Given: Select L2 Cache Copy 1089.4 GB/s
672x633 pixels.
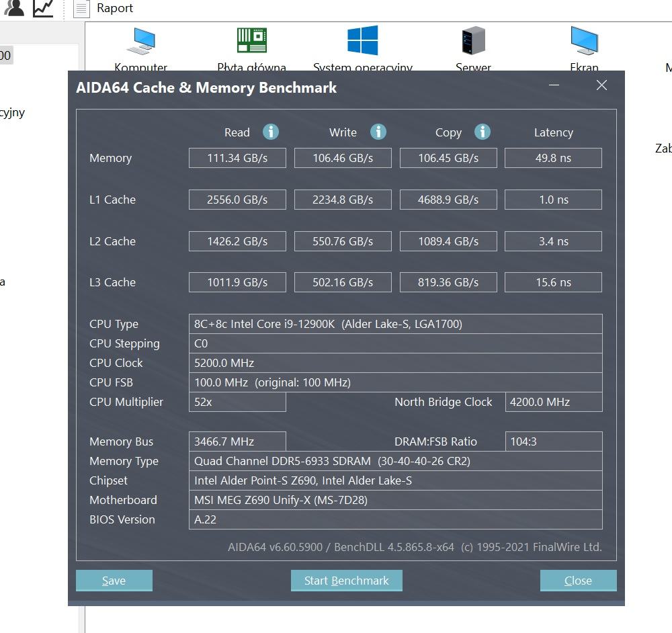Looking at the screenshot, I should pyautogui.click(x=448, y=241).
